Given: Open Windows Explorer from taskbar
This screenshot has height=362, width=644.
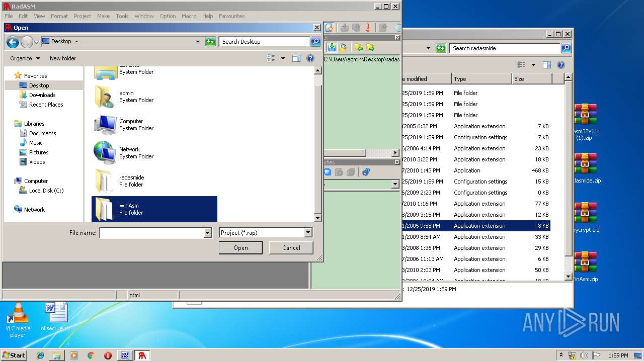Looking at the screenshot, I should coord(57,355).
